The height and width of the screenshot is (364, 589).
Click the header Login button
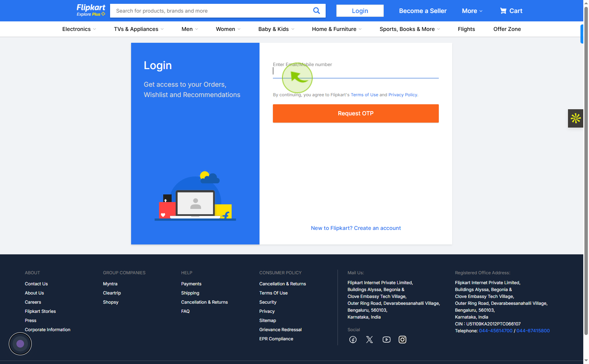coord(360,11)
